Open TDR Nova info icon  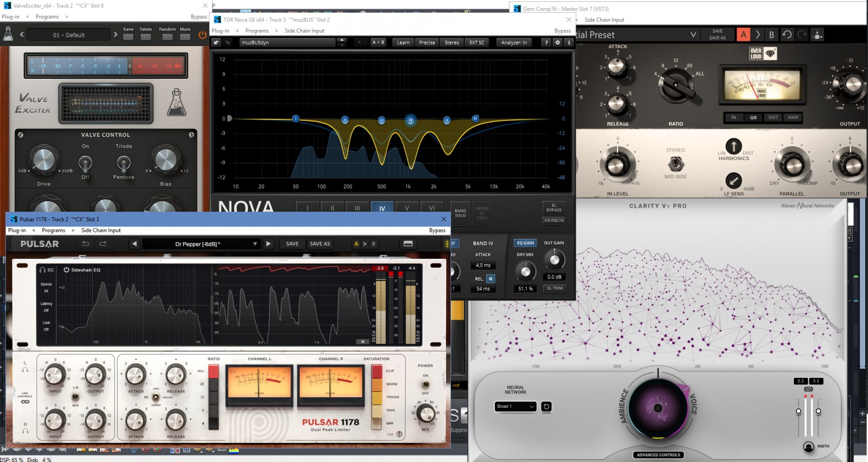tap(569, 42)
